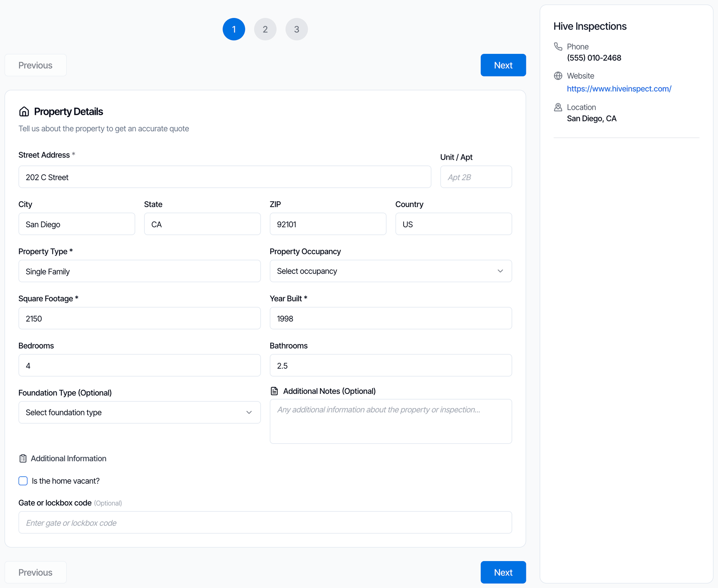This screenshot has height=588, width=718.
Task: Click the top Next button
Action: point(503,65)
